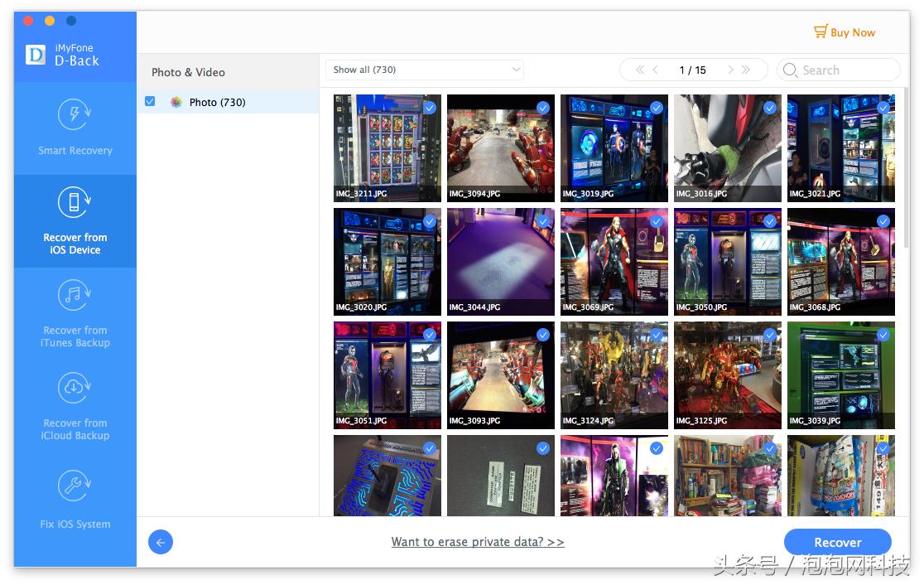Click the iMyFone D-Back logo icon
The width and height of the screenshot is (924, 585).
pos(36,55)
